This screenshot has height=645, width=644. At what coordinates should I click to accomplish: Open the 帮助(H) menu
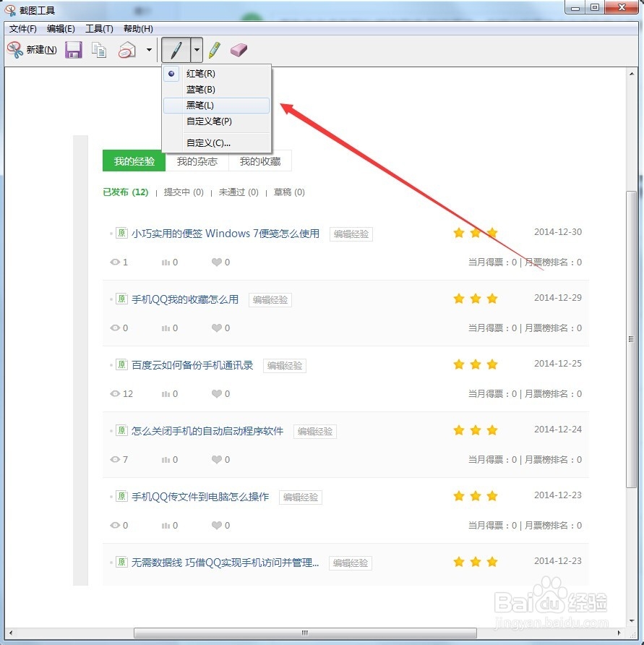[138, 28]
